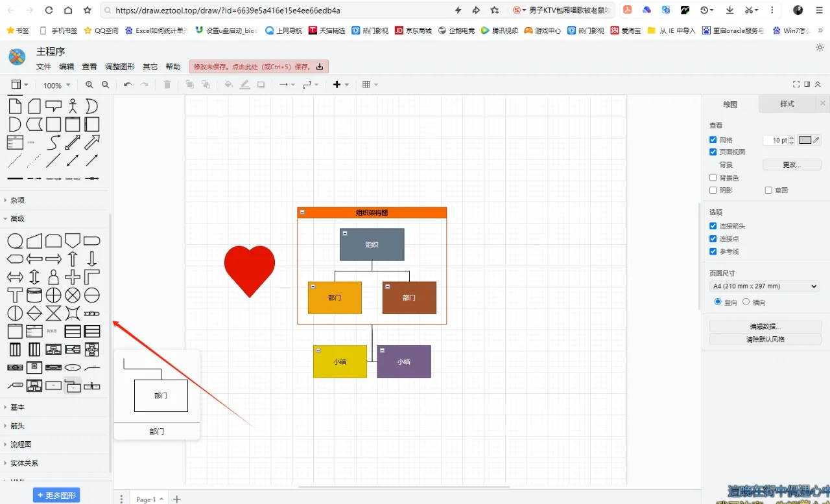Reload the page with refresh icon
The height and width of the screenshot is (504, 830).
(x=49, y=10)
